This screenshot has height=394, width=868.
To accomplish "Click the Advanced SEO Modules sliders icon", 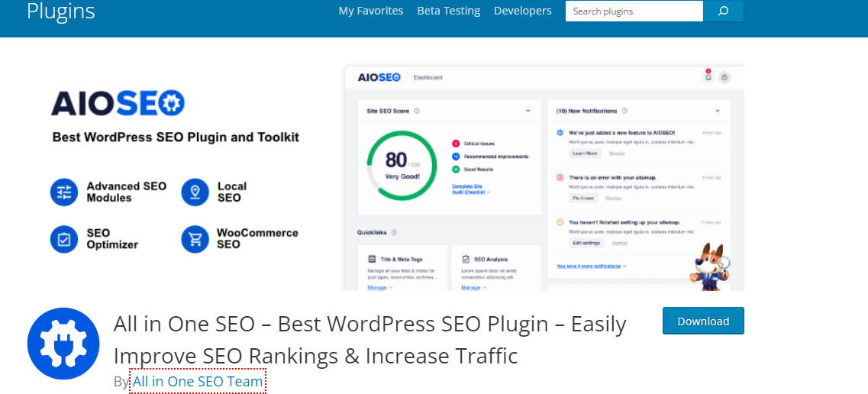I will coord(64,192).
